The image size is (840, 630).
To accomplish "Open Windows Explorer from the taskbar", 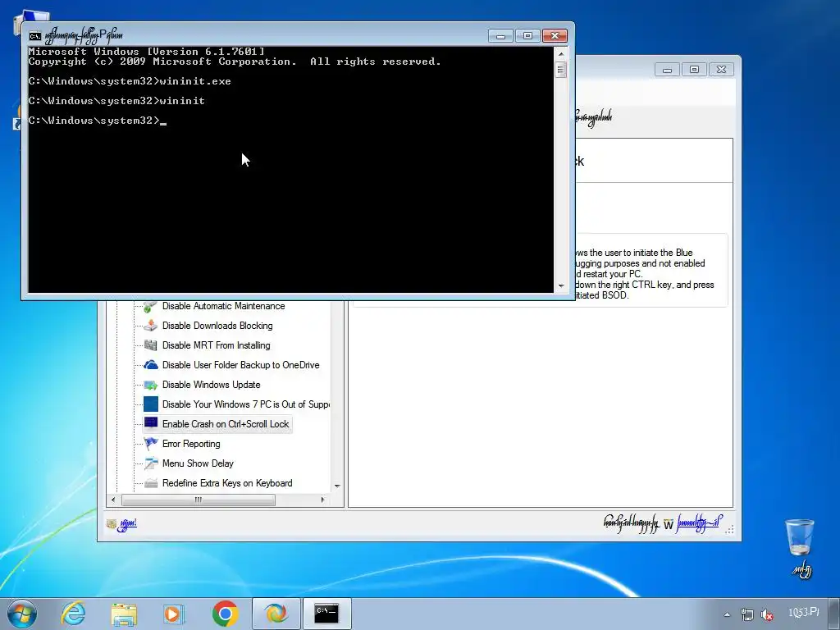I will pos(124,614).
